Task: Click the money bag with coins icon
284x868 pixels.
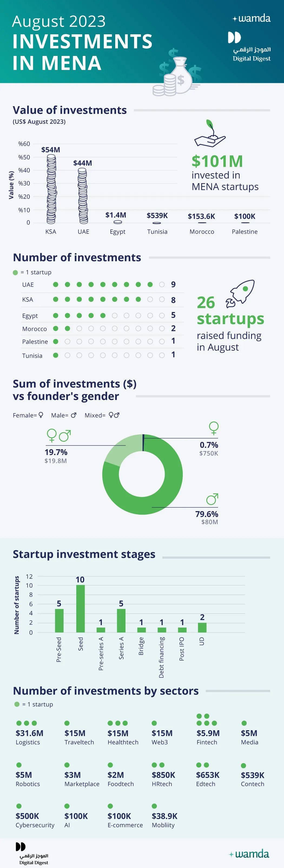Action: click(x=177, y=76)
